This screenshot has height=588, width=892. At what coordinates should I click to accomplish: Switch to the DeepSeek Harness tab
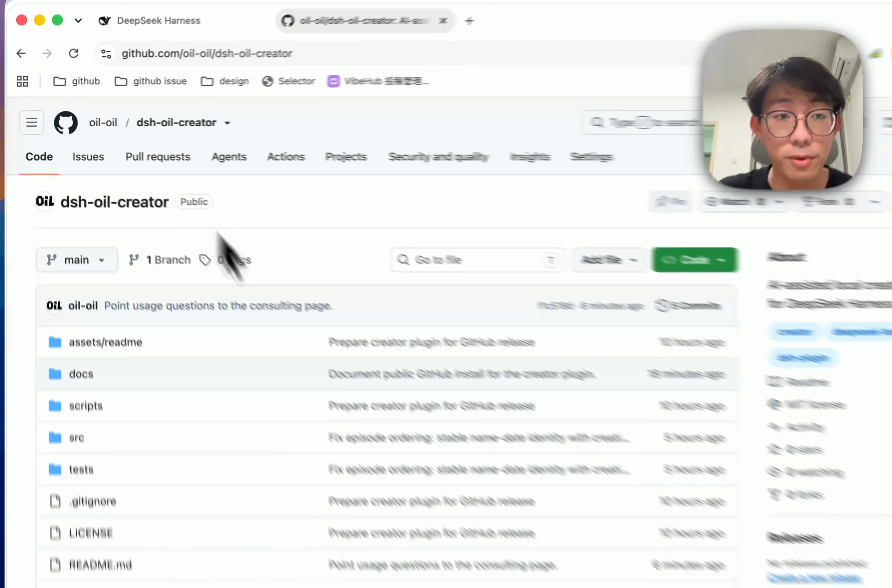tap(150, 21)
